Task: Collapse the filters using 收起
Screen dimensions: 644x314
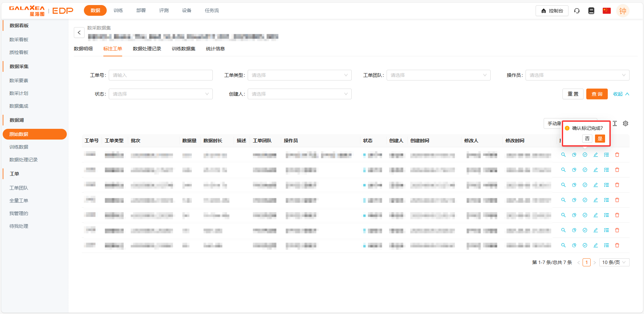Action: pos(621,94)
